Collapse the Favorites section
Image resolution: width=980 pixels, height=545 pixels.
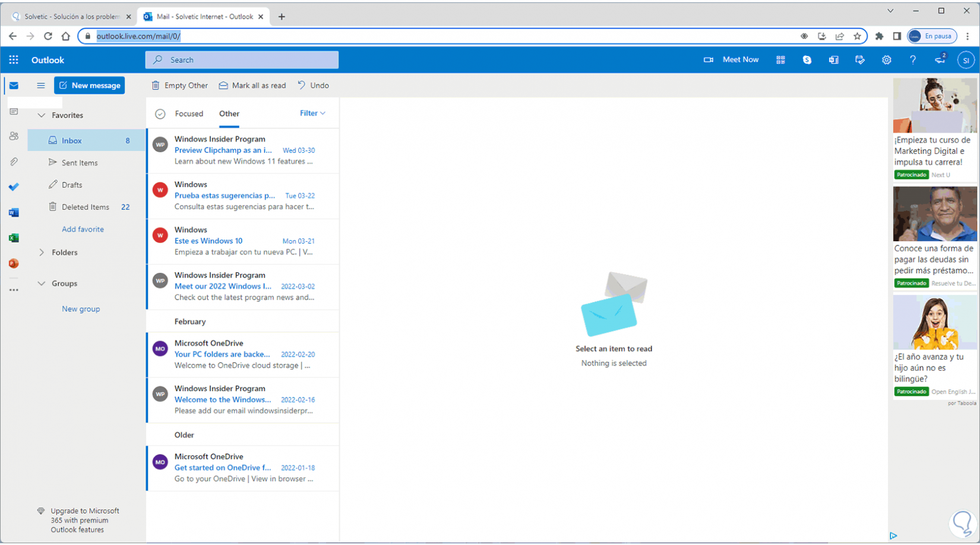42,115
